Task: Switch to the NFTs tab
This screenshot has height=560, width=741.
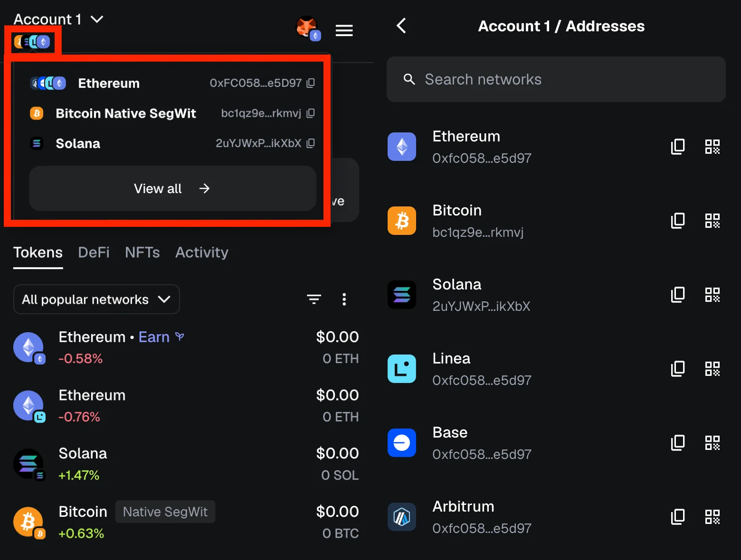Action: pyautogui.click(x=142, y=252)
